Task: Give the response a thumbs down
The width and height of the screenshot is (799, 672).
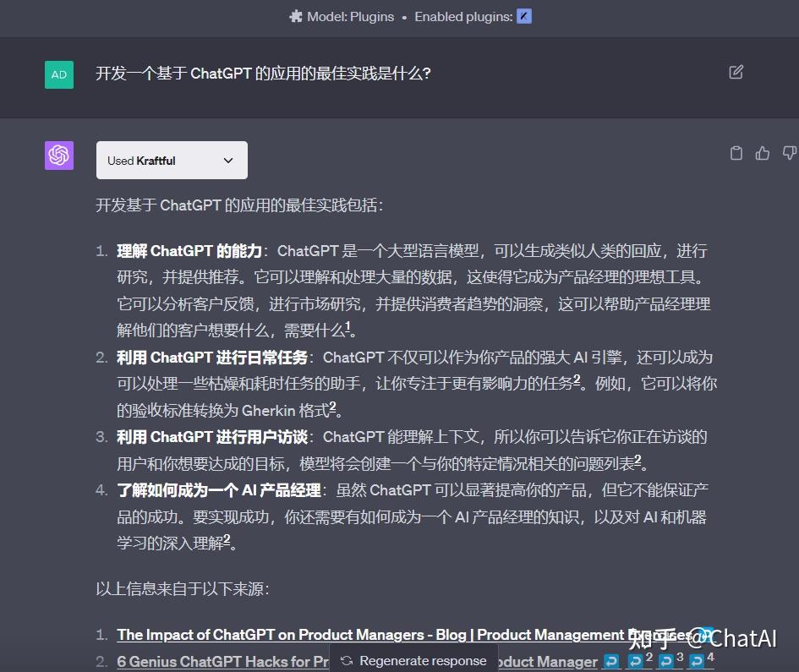Action: (790, 153)
